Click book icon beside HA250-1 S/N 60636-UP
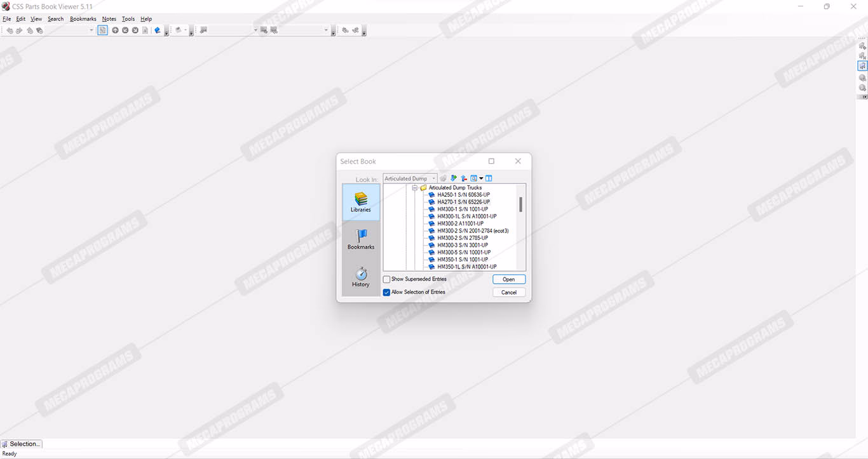The image size is (868, 459). (431, 195)
